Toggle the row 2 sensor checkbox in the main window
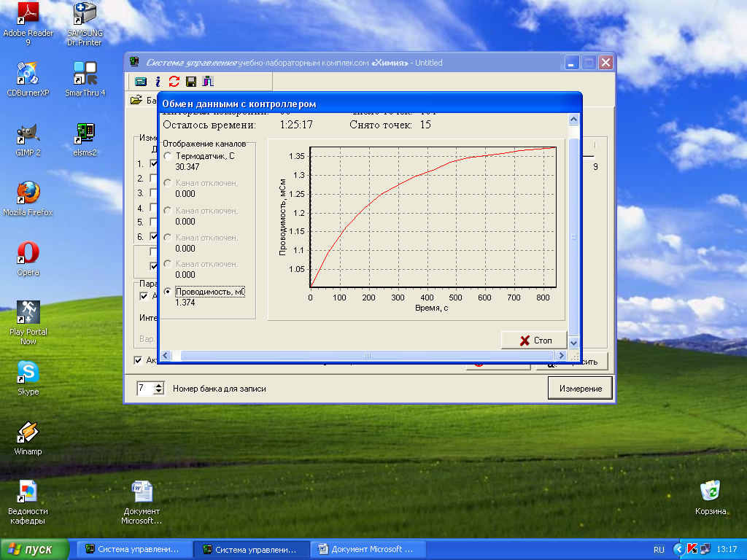747x560 pixels. (153, 178)
